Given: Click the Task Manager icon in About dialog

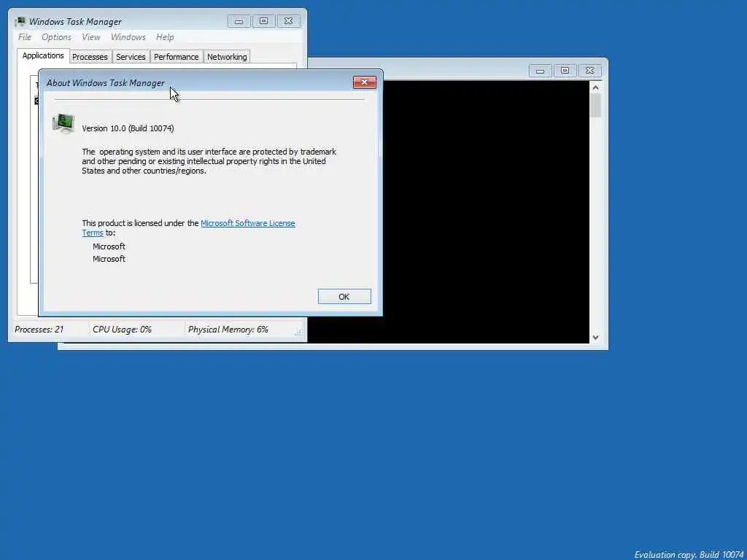Looking at the screenshot, I should tap(63, 123).
